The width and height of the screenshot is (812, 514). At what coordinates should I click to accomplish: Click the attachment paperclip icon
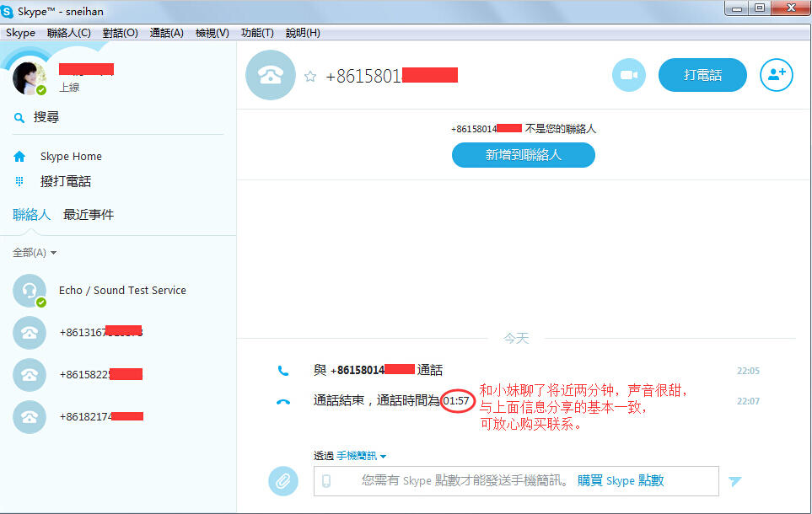coord(282,481)
